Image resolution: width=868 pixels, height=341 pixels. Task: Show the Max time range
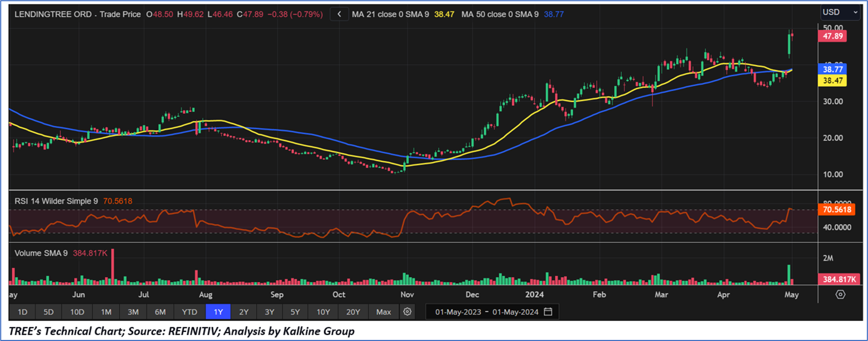384,312
